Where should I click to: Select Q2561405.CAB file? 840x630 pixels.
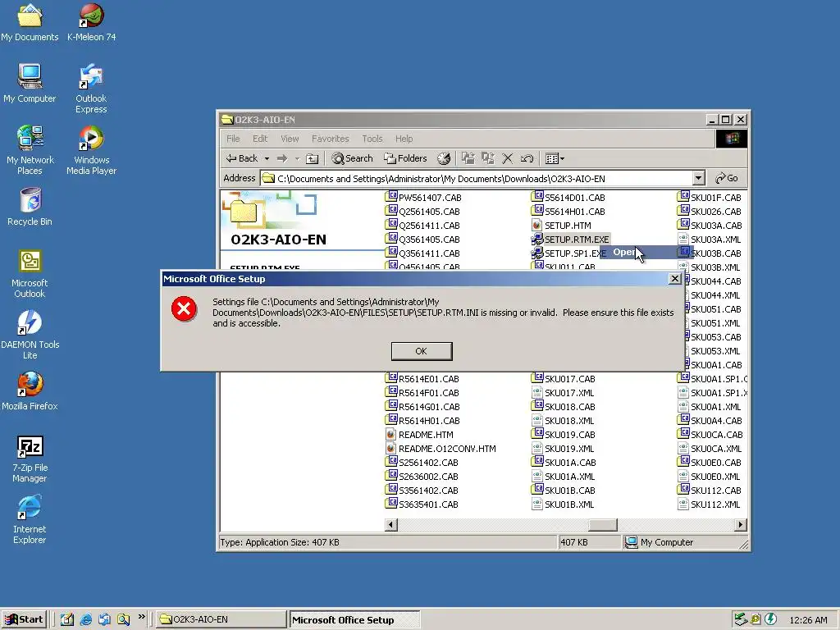pyautogui.click(x=422, y=212)
